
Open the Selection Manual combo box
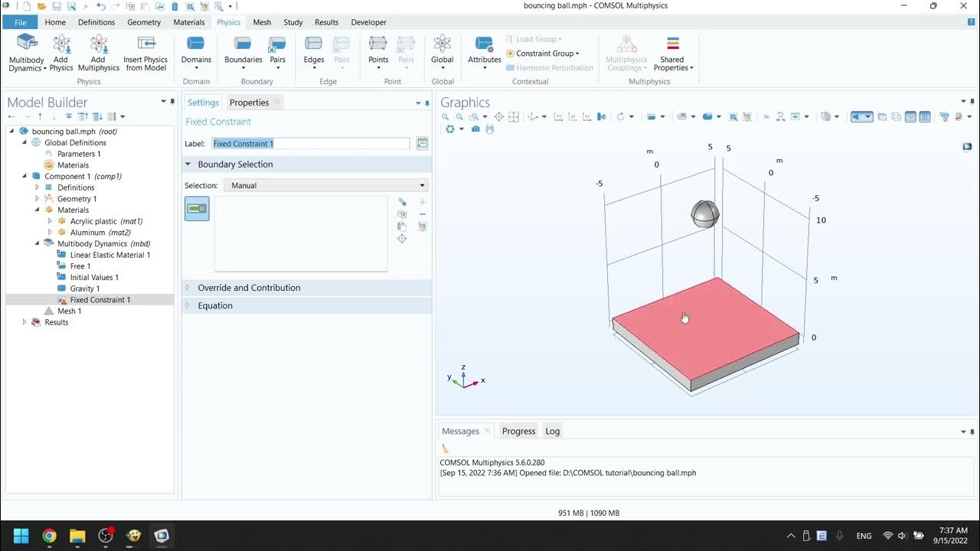(x=325, y=185)
